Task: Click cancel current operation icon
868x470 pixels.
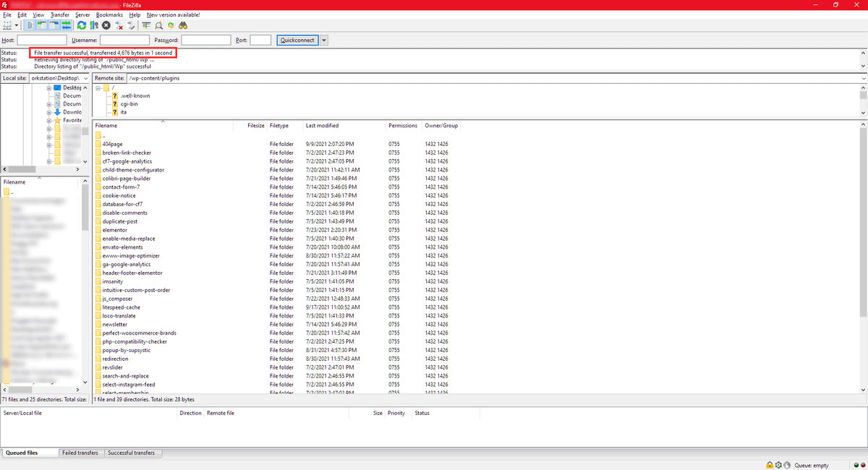Action: coord(106,25)
